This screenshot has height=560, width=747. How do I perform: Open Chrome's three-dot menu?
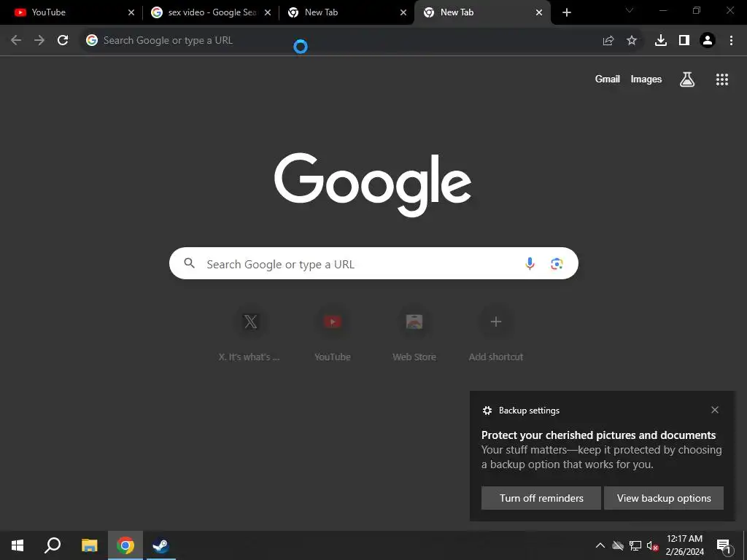click(731, 41)
